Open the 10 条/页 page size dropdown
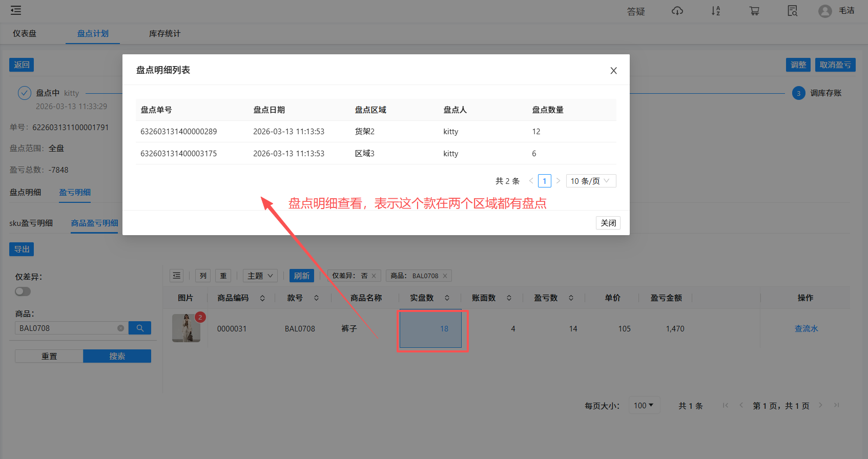The height and width of the screenshot is (459, 868). tap(591, 181)
